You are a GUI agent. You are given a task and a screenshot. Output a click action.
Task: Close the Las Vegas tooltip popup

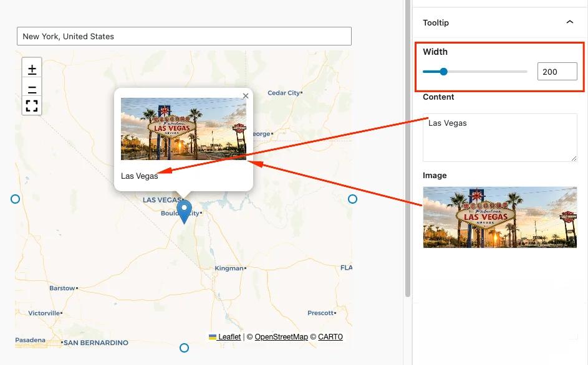tap(245, 96)
